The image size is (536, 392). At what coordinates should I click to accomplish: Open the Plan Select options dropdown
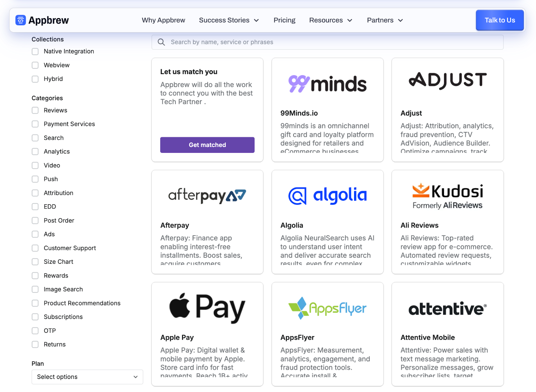pos(87,377)
